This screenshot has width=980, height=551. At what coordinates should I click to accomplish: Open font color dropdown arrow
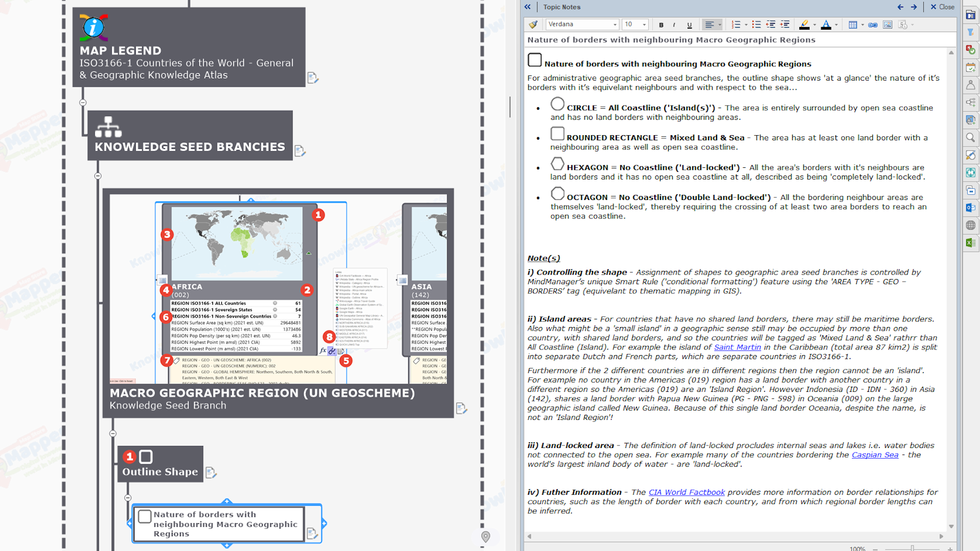click(836, 24)
